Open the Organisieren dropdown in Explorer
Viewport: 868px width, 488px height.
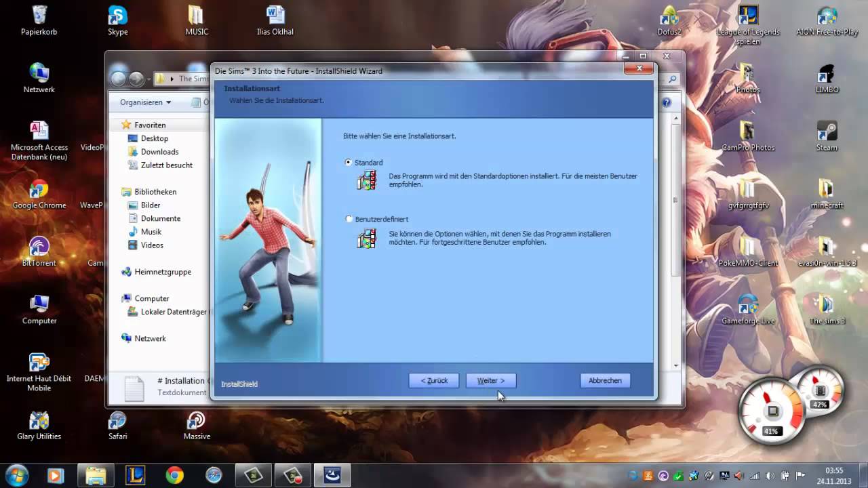click(x=145, y=102)
